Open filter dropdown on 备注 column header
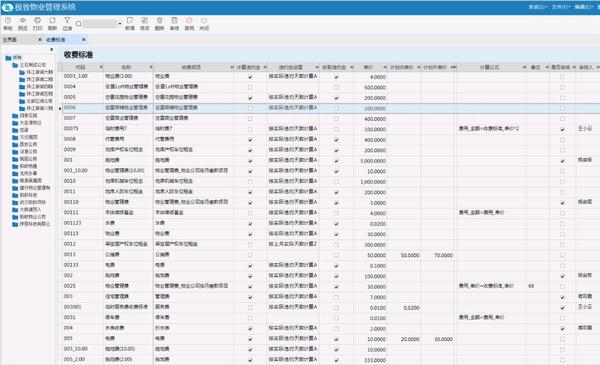Viewport: 600px width, 365px height. click(x=547, y=67)
